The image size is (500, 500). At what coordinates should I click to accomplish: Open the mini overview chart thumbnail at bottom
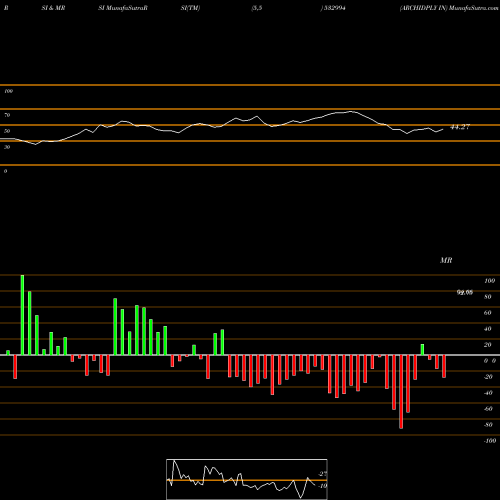[x=247, y=479]
